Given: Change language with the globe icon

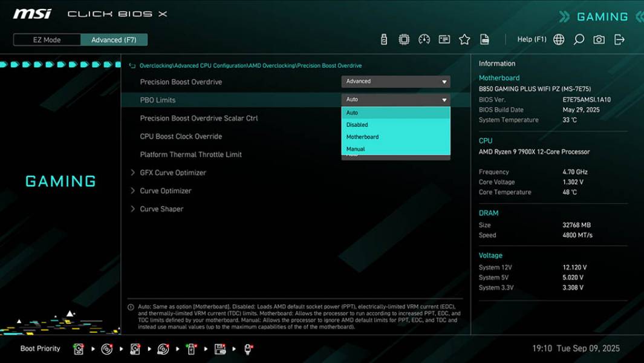Looking at the screenshot, I should 559,39.
